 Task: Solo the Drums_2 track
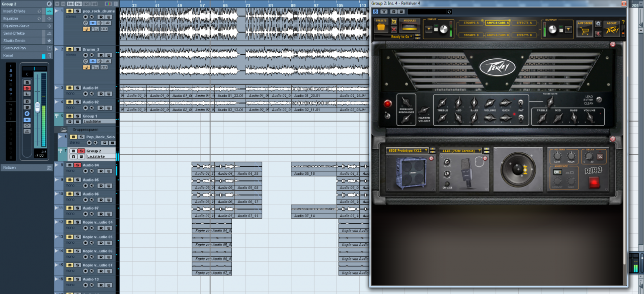[x=78, y=49]
